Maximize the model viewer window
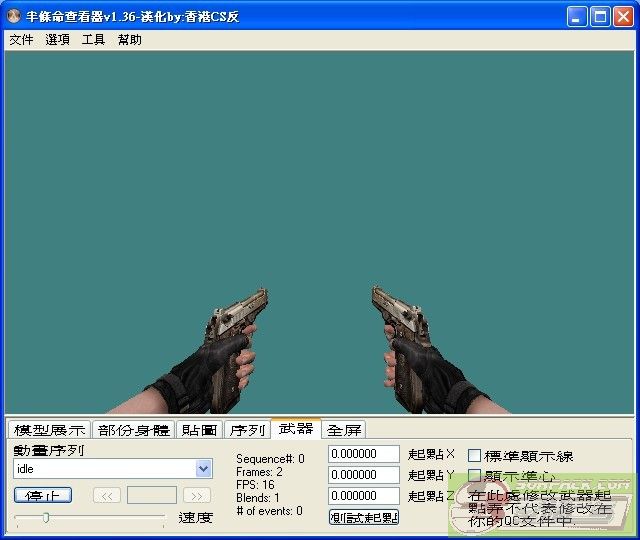Screen dimensions: 640x540 click(x=600, y=17)
